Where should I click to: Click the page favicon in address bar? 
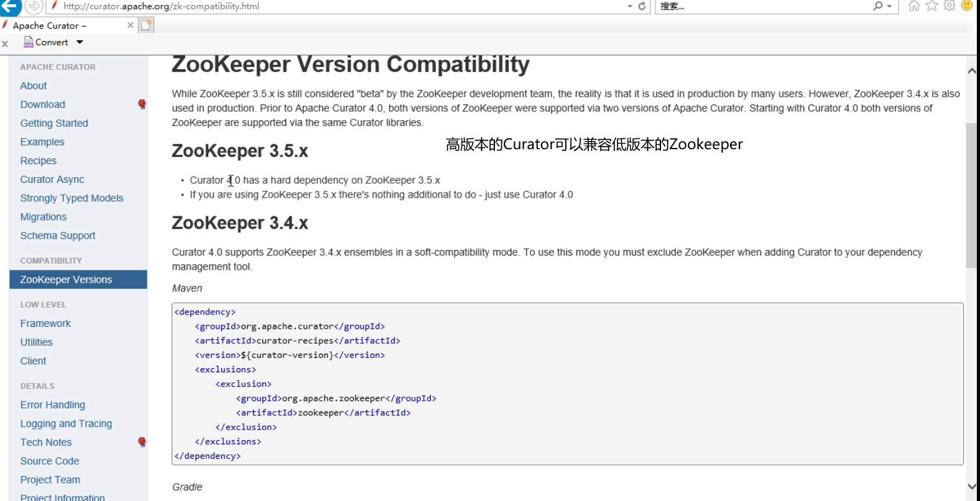click(55, 6)
